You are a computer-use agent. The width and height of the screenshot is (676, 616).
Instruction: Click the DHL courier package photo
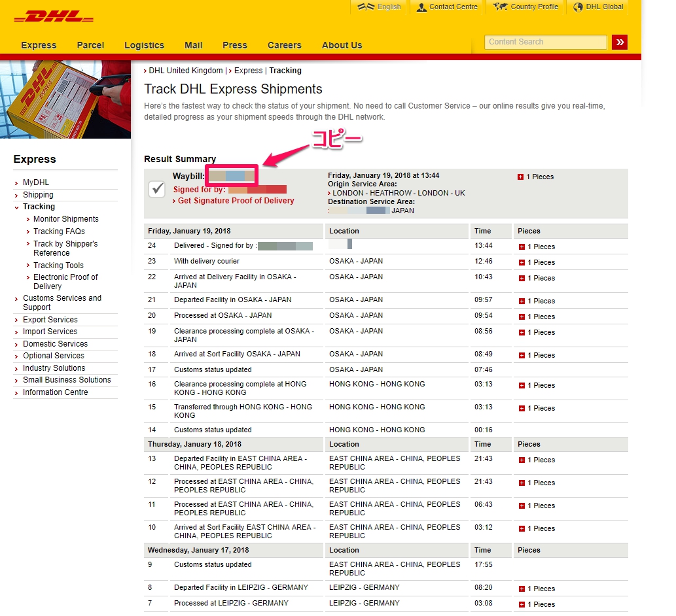coord(65,99)
